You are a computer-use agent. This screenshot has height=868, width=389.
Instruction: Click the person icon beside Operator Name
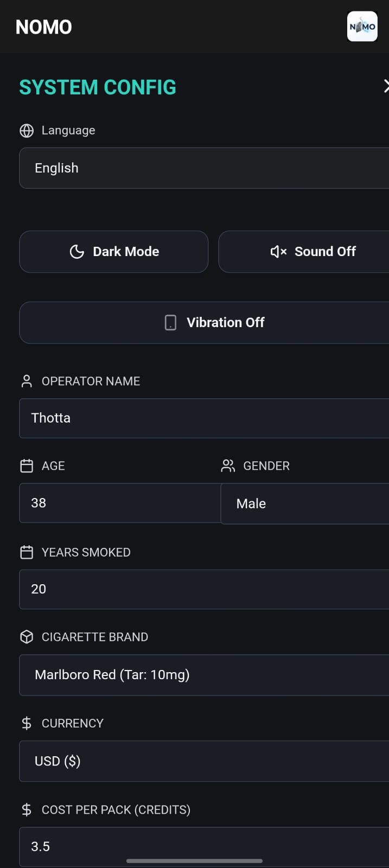[x=27, y=381]
